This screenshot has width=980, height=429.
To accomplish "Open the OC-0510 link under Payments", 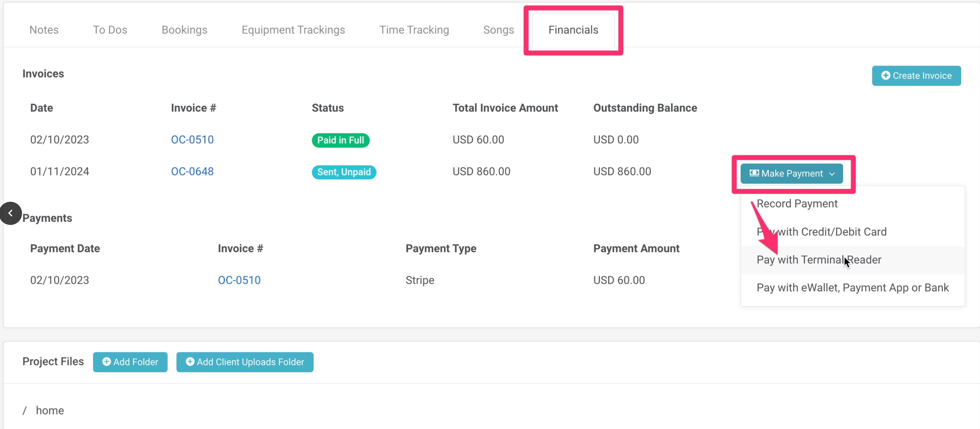I will point(239,280).
